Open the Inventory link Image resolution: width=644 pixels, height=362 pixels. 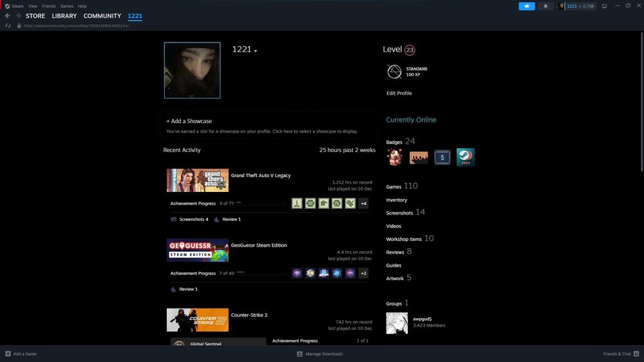pyautogui.click(x=396, y=200)
